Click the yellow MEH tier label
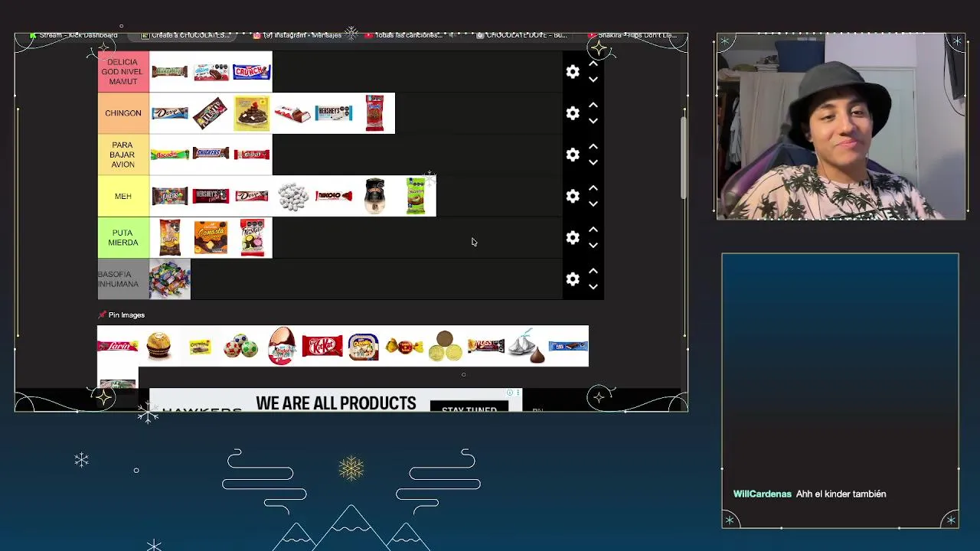This screenshot has width=980, height=551. click(x=123, y=196)
